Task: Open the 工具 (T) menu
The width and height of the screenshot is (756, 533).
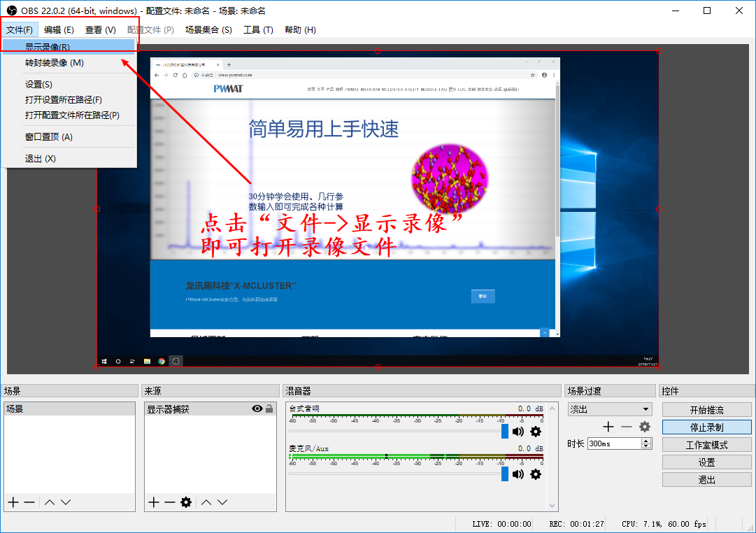Action: (258, 30)
